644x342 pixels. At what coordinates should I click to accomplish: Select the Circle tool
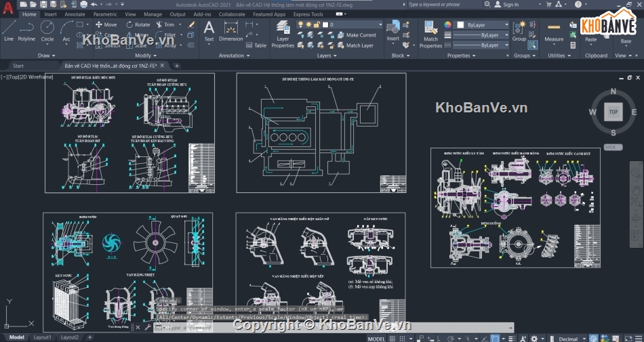point(47,30)
